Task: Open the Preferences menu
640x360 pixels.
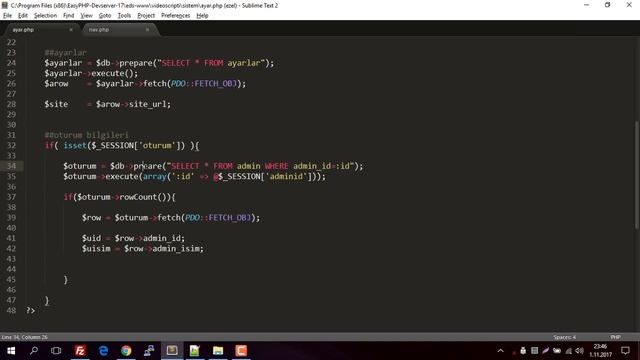Action: (x=176, y=16)
